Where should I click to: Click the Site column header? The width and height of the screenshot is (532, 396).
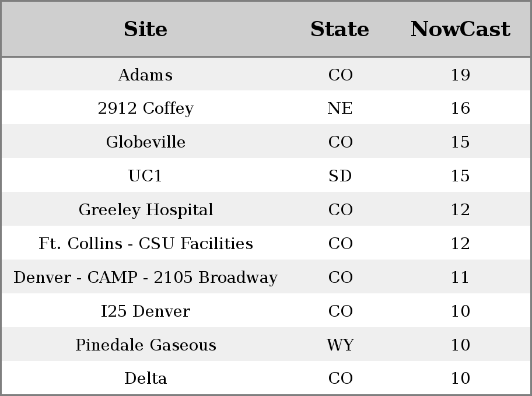pyautogui.click(x=146, y=29)
